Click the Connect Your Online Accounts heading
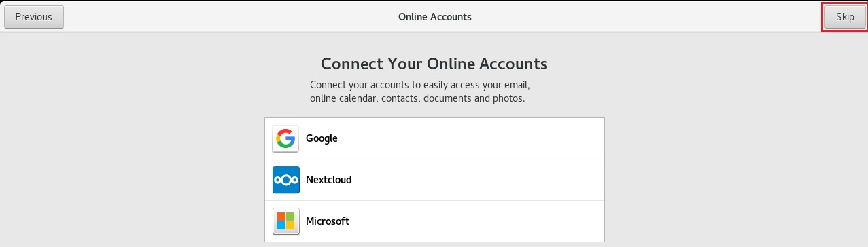Screen dimensions: 868x247 click(x=434, y=64)
